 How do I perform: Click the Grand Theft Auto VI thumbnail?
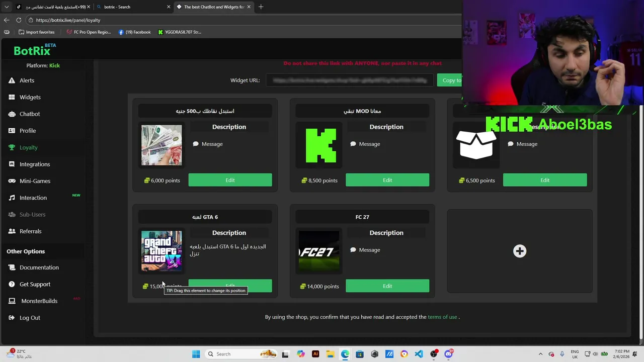(x=162, y=251)
